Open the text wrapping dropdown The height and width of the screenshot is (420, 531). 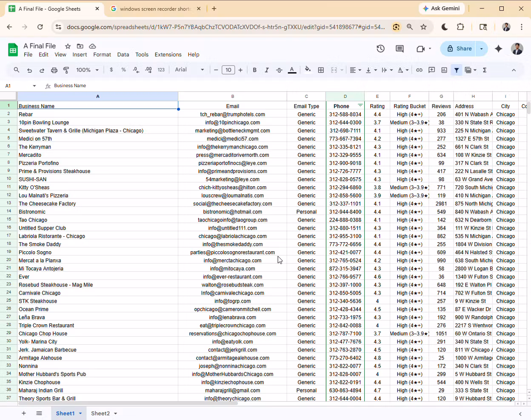tap(387, 70)
